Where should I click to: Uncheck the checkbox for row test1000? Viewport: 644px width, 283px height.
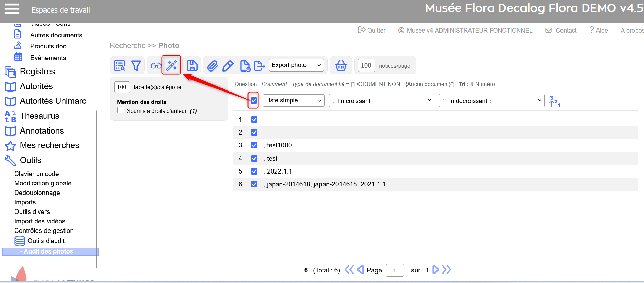click(254, 145)
